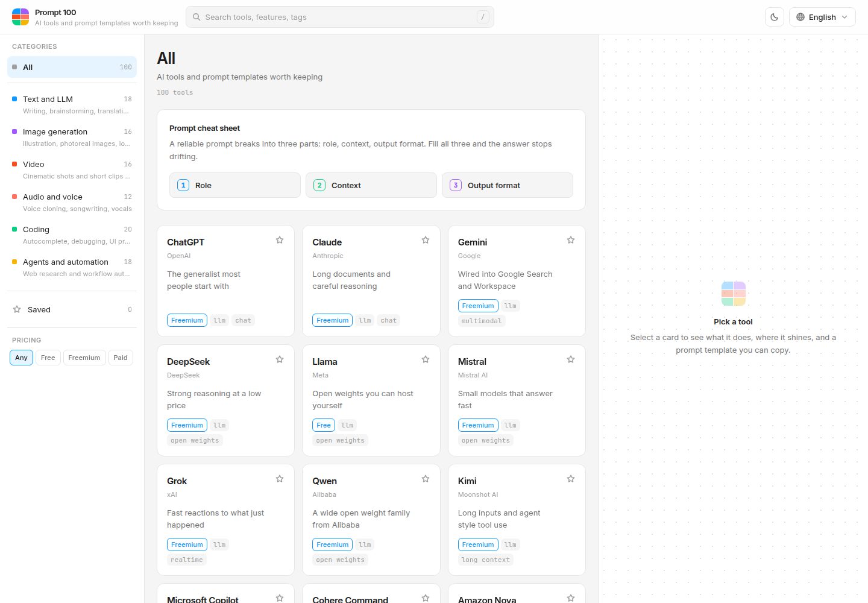Star the Microsoft Copilot card
The height and width of the screenshot is (603, 868).
(280, 598)
